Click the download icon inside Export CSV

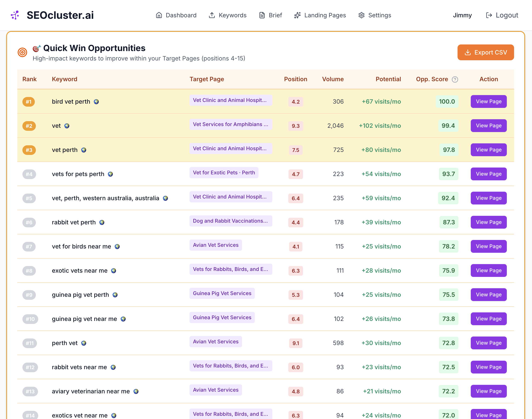point(468,52)
